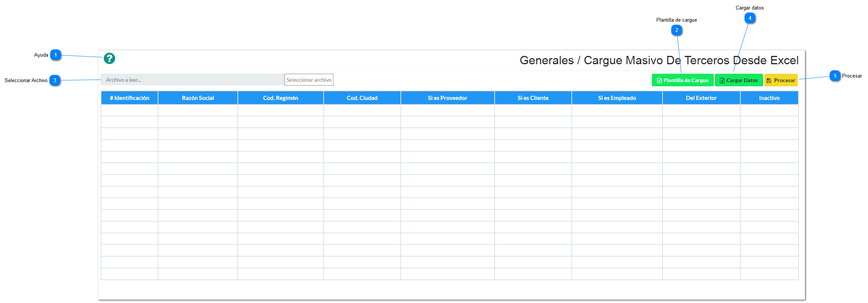Click the Plantilla de Cargue button
Viewport: 868px width, 303px height.
683,80
